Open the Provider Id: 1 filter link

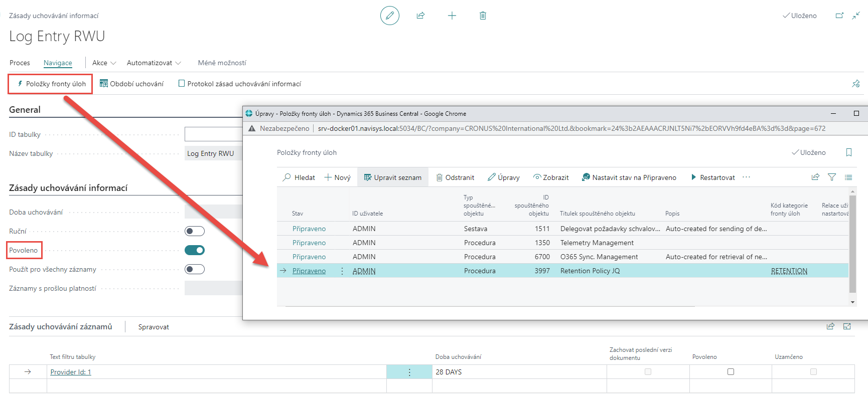pyautogui.click(x=71, y=372)
